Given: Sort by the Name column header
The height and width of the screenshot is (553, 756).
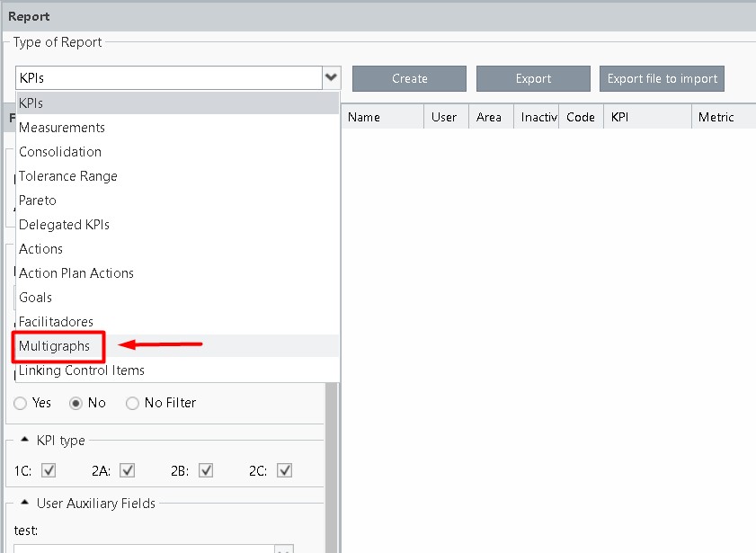Looking at the screenshot, I should pos(364,117).
